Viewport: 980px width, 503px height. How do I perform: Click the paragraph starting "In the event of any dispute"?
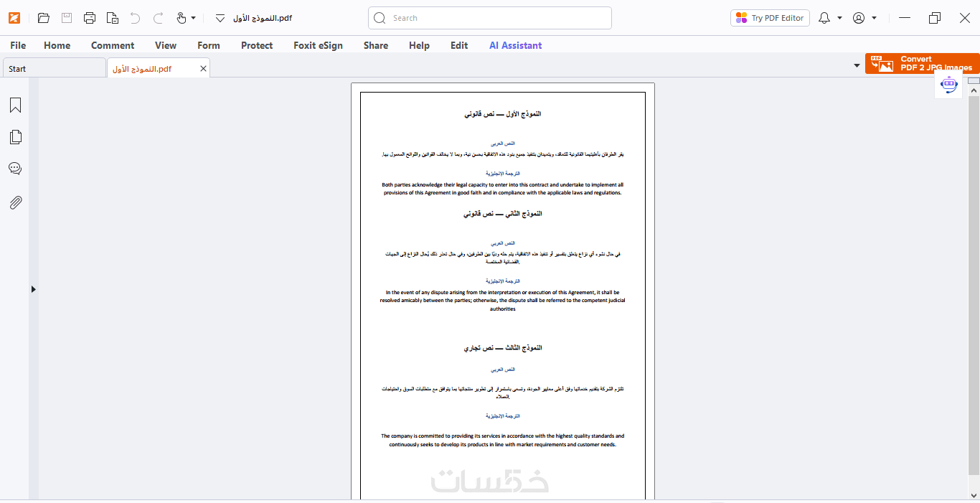tap(502, 301)
